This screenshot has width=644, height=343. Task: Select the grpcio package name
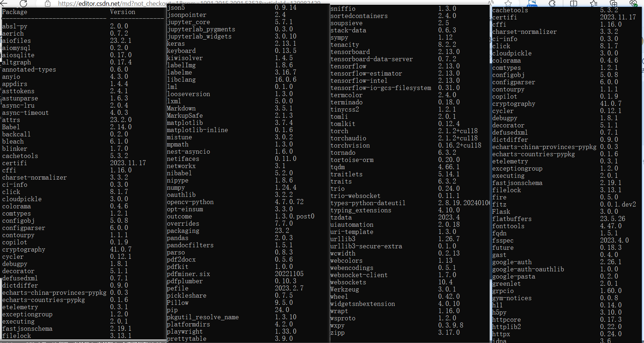[x=503, y=291]
